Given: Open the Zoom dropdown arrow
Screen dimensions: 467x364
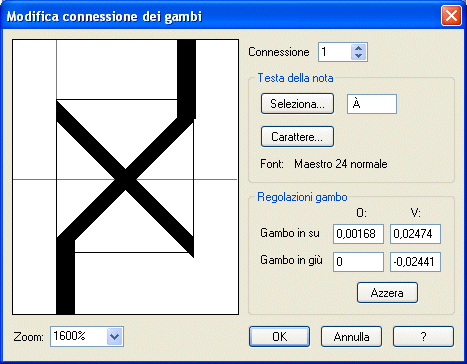Looking at the screenshot, I should (115, 336).
